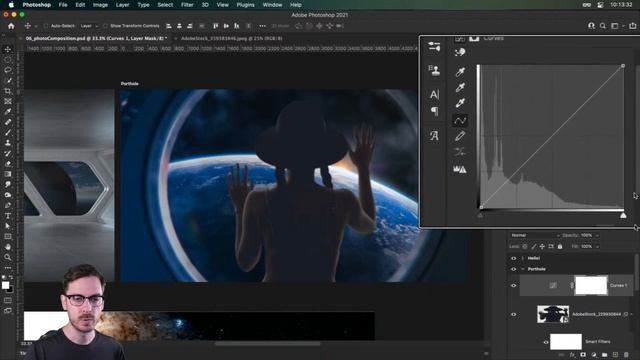Select the Hand tool
The height and width of the screenshot is (360, 640).
point(8,247)
